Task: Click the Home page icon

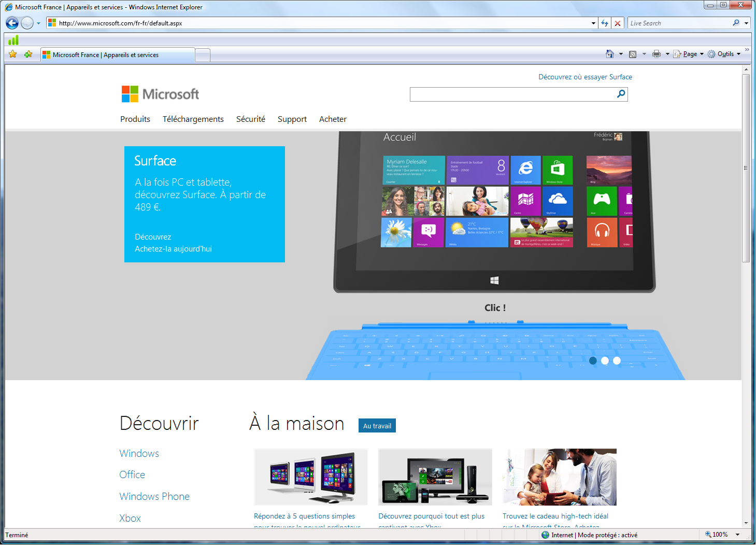Action: coord(610,54)
